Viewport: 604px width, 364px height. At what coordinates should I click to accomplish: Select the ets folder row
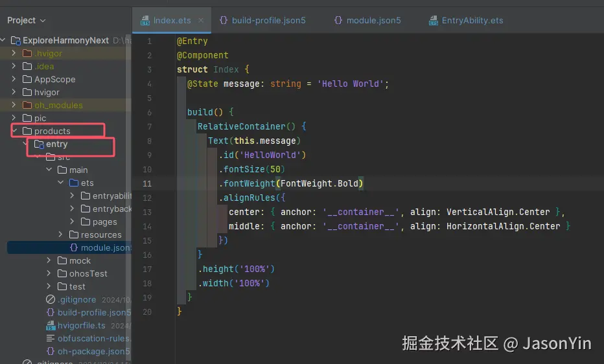click(x=65, y=183)
